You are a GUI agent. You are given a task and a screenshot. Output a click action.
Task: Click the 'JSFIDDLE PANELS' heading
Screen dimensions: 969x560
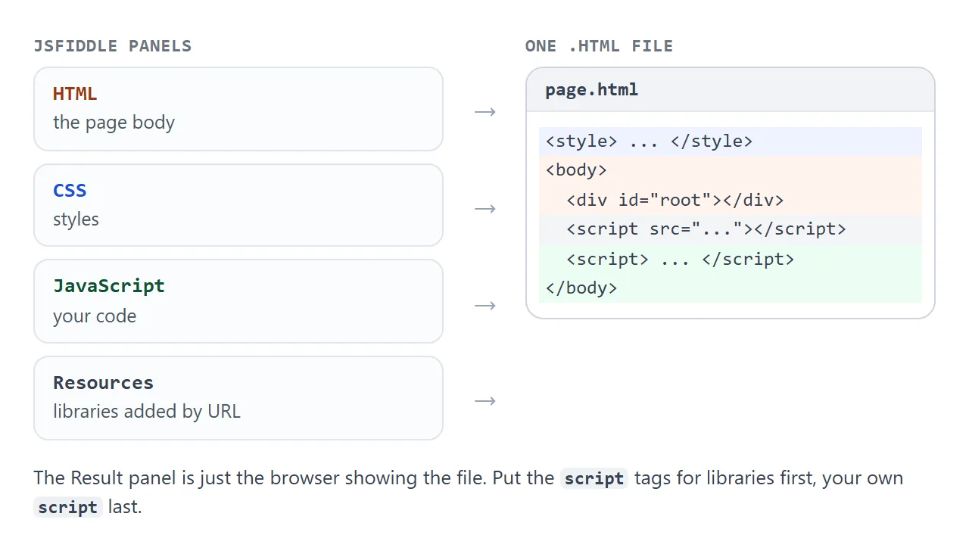click(113, 46)
